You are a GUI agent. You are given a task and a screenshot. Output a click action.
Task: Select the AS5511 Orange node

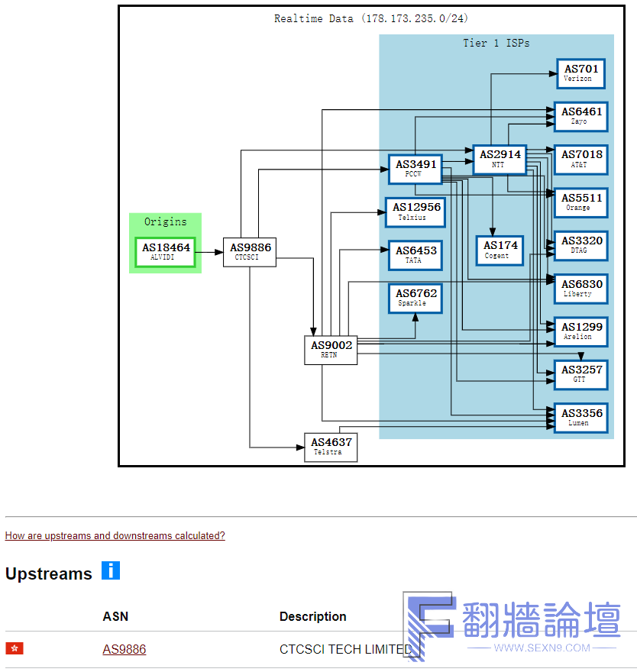click(580, 202)
